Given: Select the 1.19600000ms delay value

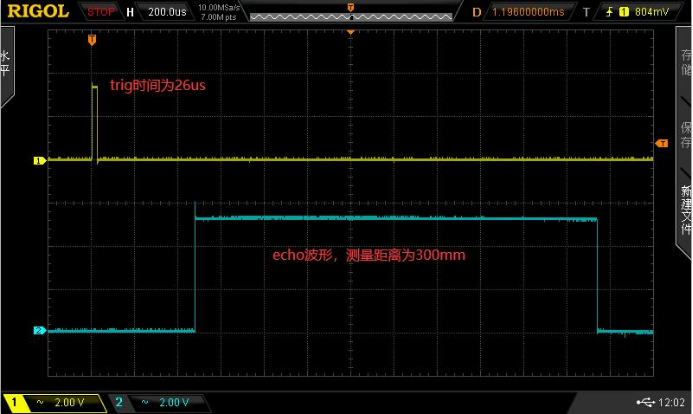Looking at the screenshot, I should tap(528, 12).
